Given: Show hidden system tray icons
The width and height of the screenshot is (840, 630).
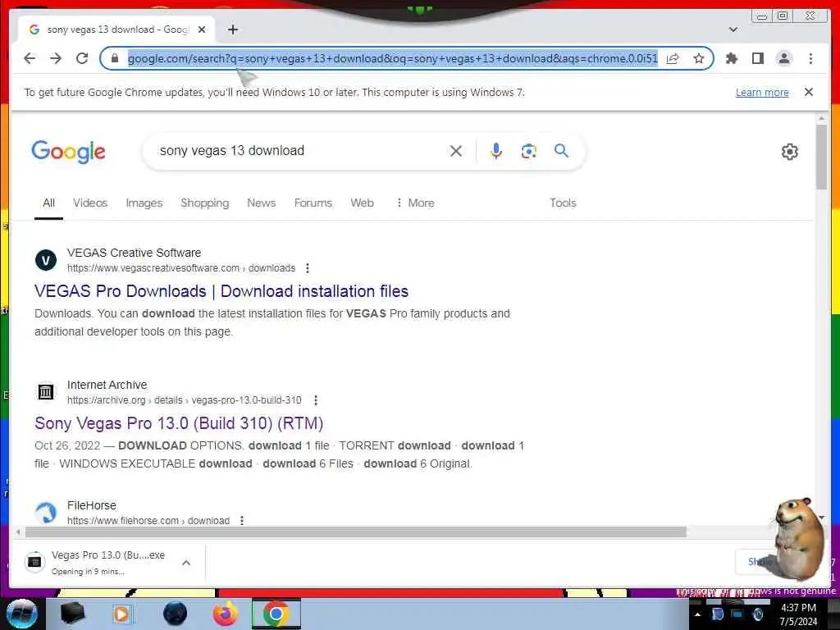Looking at the screenshot, I should coord(697,614).
